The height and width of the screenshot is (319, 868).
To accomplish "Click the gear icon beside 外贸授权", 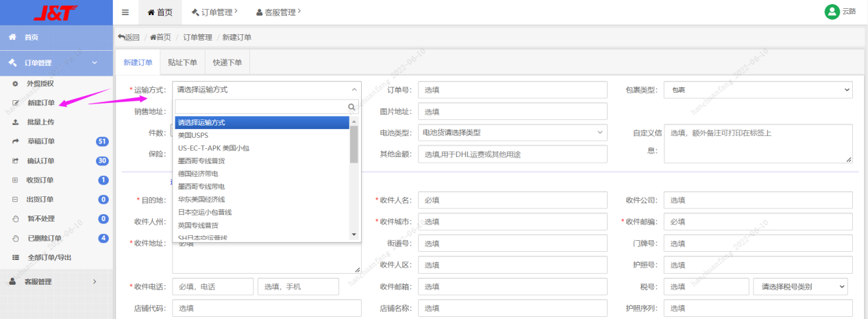I will click(15, 84).
